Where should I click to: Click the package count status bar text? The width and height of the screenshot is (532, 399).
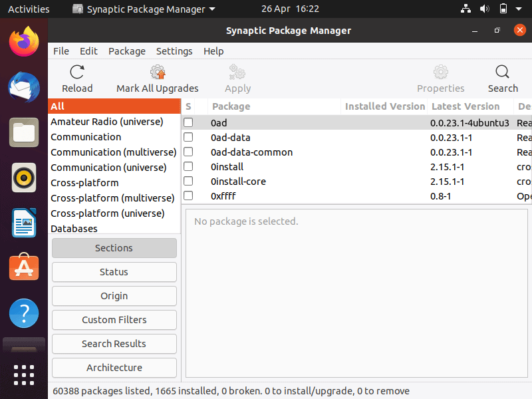click(231, 391)
